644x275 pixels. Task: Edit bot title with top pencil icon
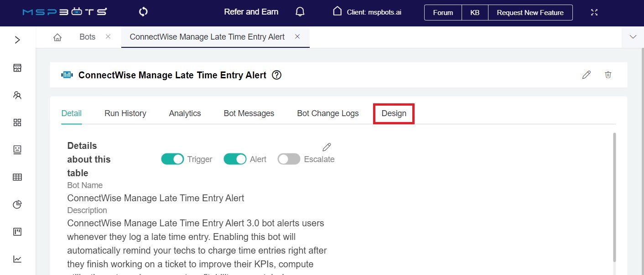pos(587,75)
